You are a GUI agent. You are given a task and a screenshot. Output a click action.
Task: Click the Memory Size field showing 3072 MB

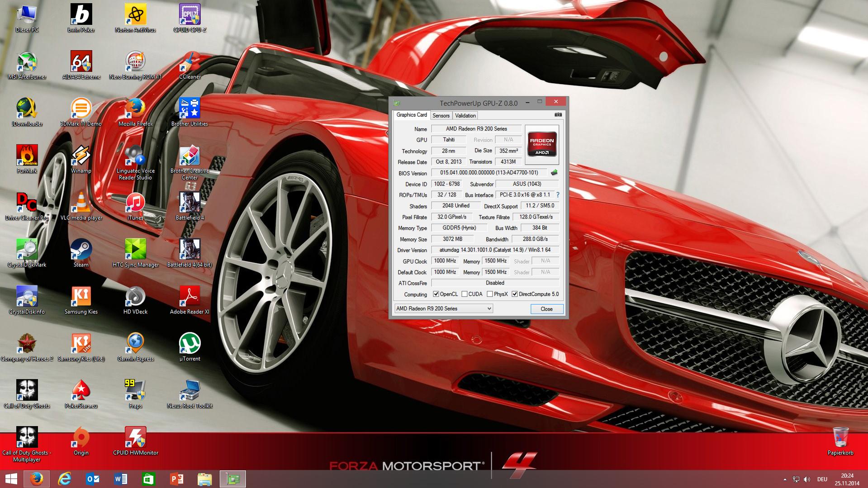coord(452,239)
